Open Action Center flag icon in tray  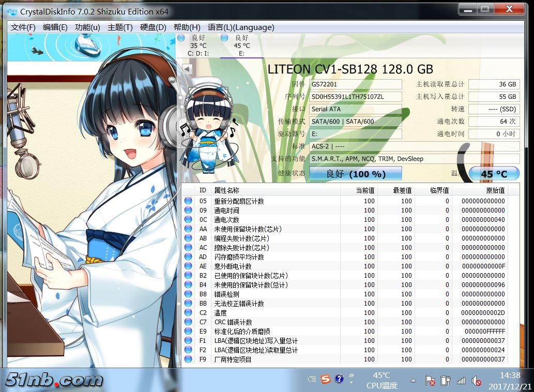click(x=430, y=381)
